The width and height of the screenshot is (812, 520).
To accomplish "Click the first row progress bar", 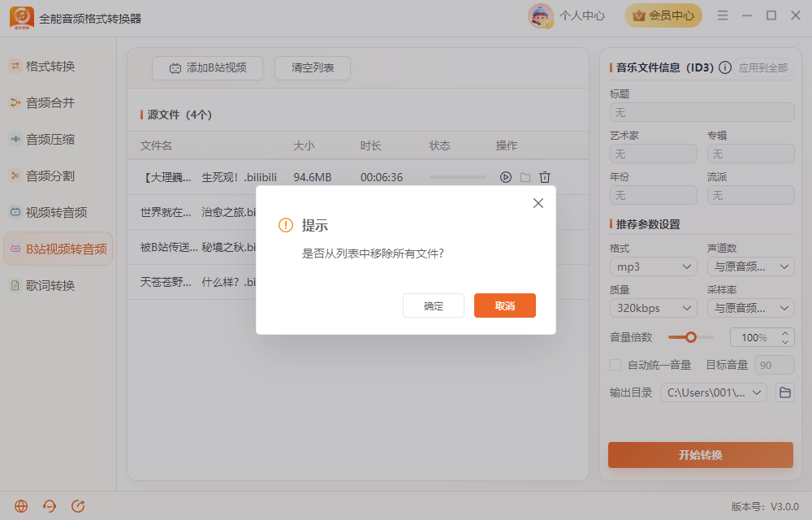I will pos(458,177).
